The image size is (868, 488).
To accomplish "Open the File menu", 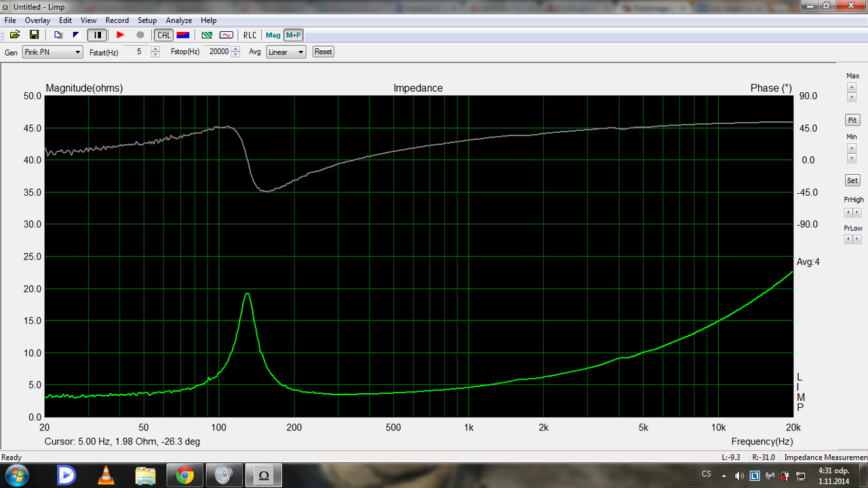I will click(x=10, y=20).
